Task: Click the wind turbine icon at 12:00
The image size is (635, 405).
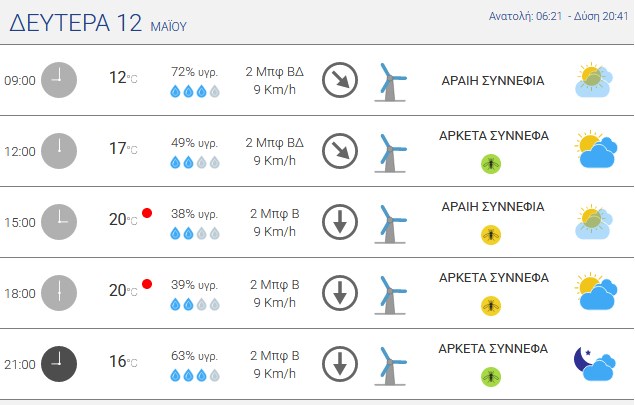Action: (x=390, y=153)
